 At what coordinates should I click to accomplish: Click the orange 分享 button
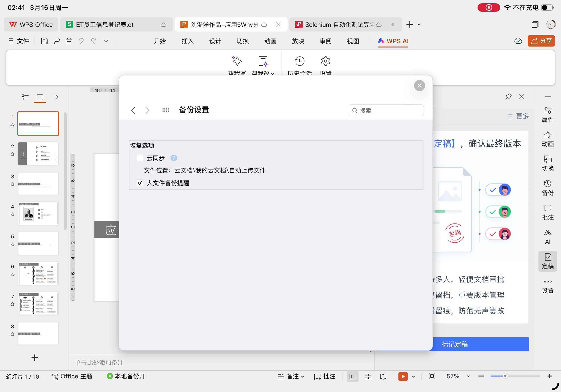tap(541, 41)
